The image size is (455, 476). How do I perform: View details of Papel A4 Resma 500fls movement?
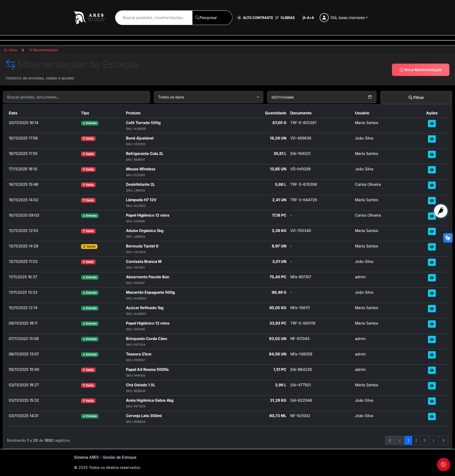tap(432, 370)
